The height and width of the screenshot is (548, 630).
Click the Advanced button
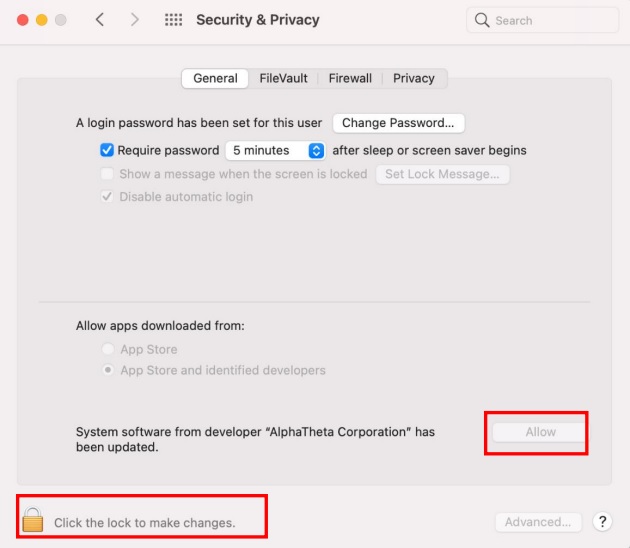[x=538, y=522]
